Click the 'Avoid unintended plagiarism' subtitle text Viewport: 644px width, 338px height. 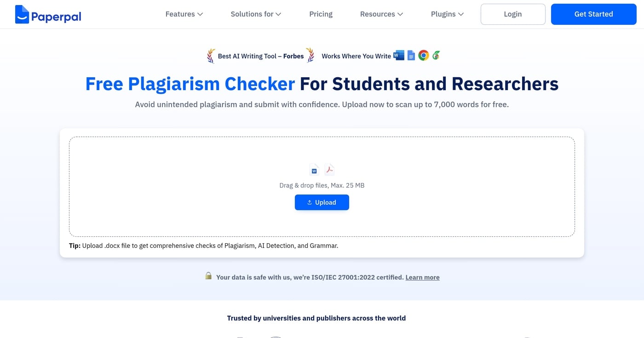click(x=322, y=104)
